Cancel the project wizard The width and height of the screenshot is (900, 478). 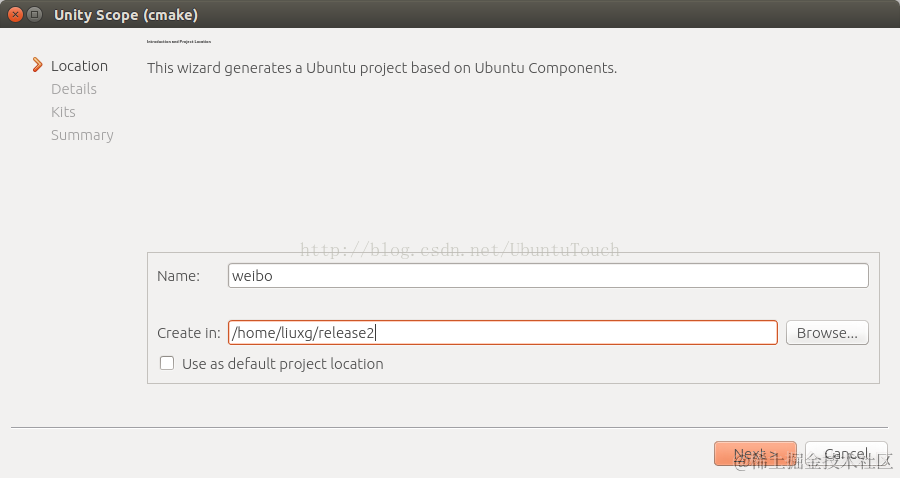[x=845, y=454]
